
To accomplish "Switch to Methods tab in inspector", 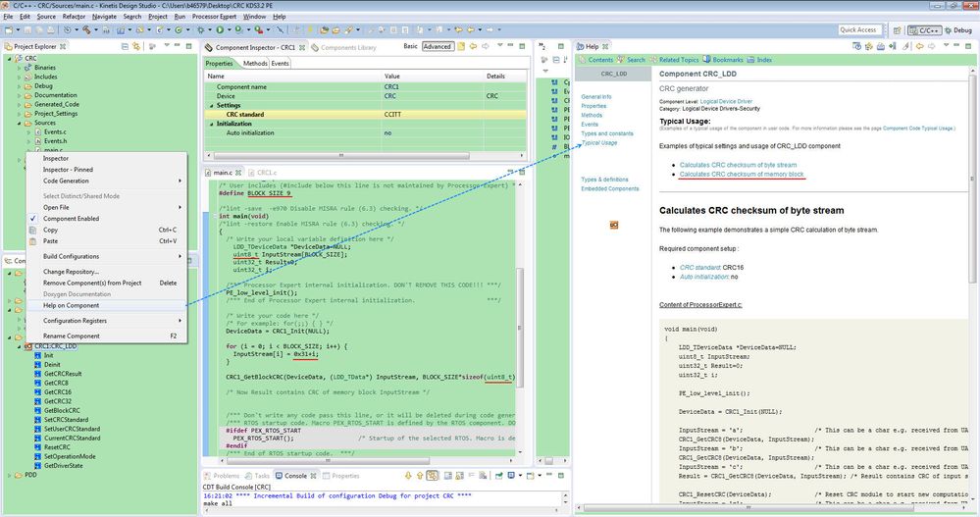I will click(x=255, y=63).
